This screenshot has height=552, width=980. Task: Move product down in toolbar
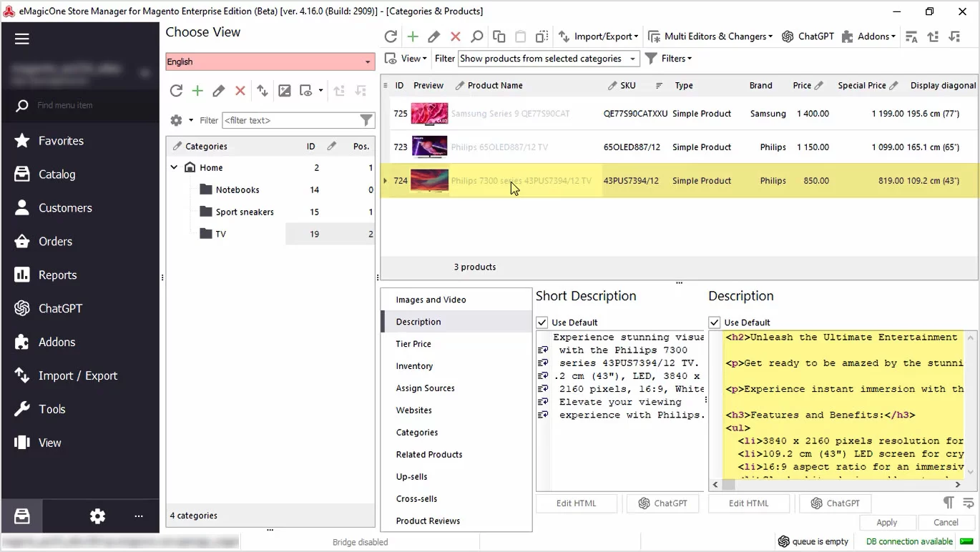point(955,36)
